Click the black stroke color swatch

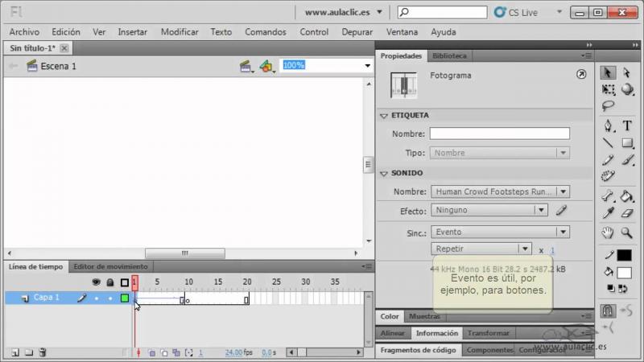624,255
